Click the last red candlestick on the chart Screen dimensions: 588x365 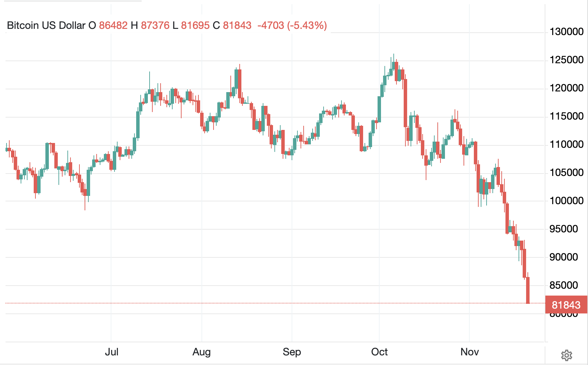click(528, 290)
